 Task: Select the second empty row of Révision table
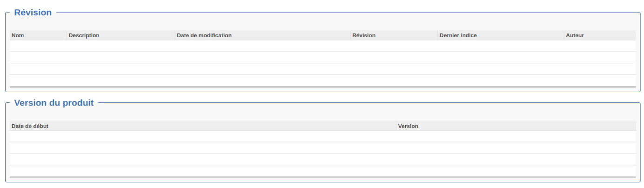point(322,57)
